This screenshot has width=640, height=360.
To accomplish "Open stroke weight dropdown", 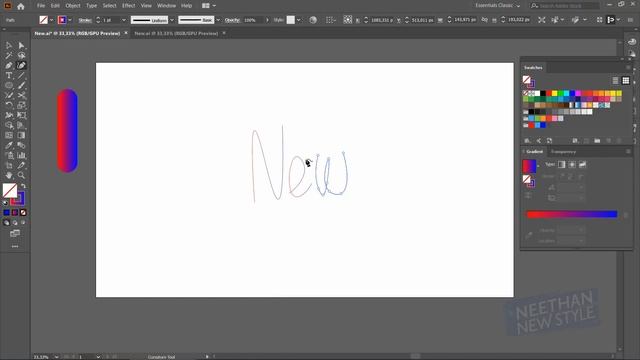I will point(124,20).
